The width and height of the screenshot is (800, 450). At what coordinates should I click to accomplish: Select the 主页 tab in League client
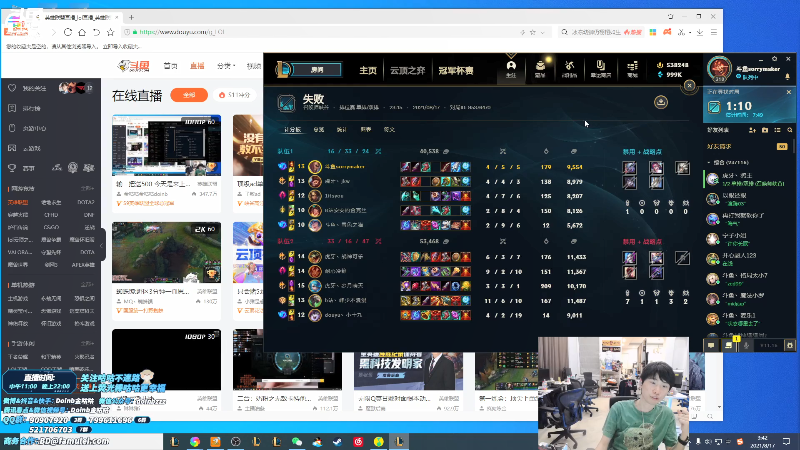coord(368,70)
